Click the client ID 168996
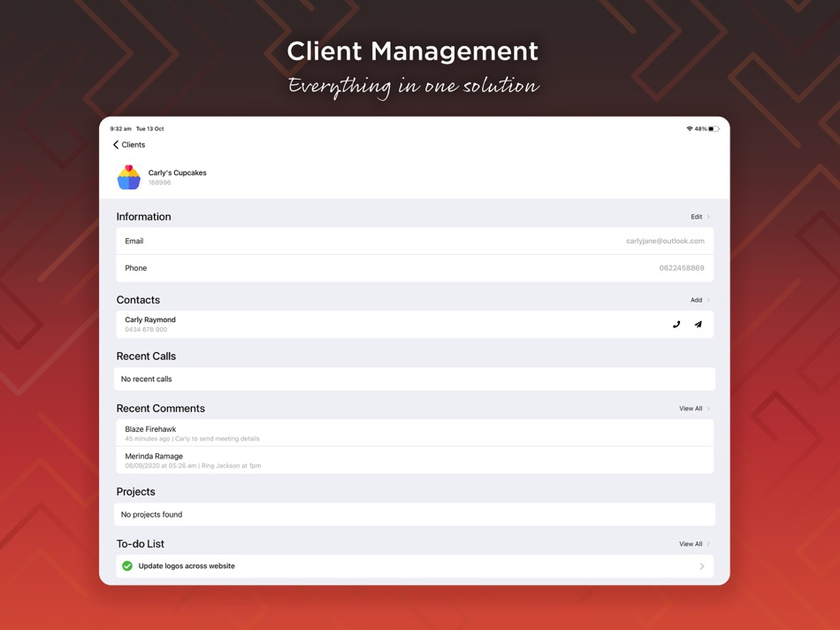Screen dimensions: 840x630 (x=160, y=182)
